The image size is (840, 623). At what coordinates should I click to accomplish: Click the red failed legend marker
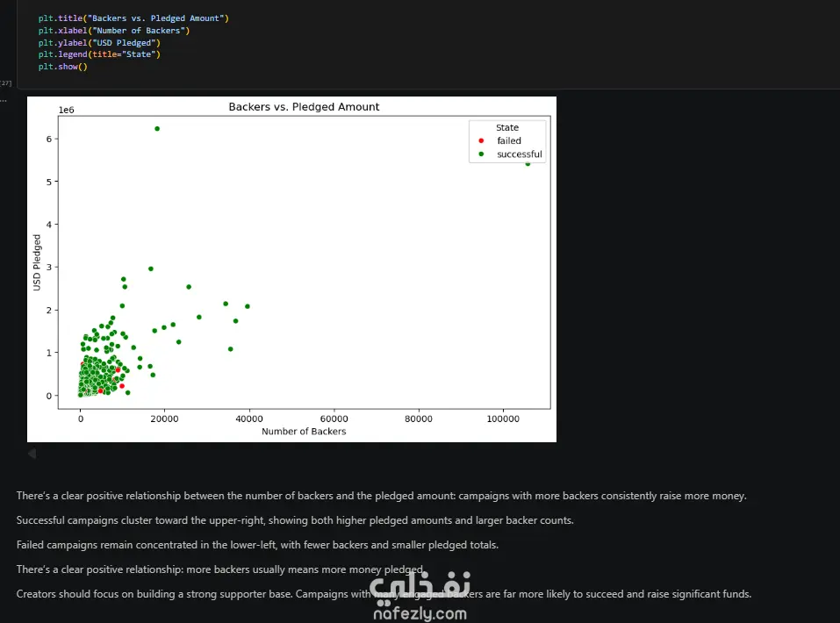tap(481, 141)
